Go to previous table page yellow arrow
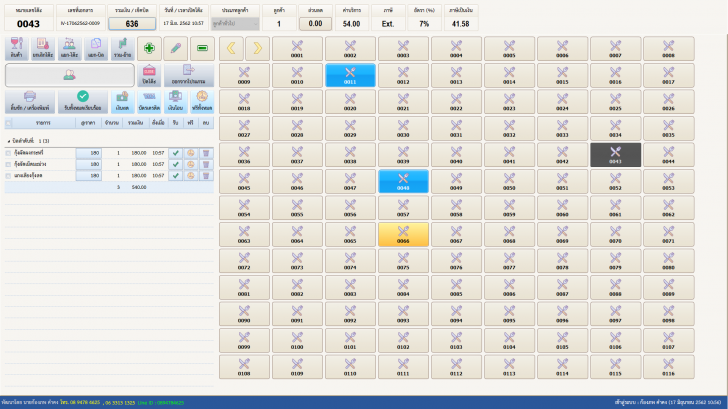Viewport: 728px width, 409px height. pos(231,48)
